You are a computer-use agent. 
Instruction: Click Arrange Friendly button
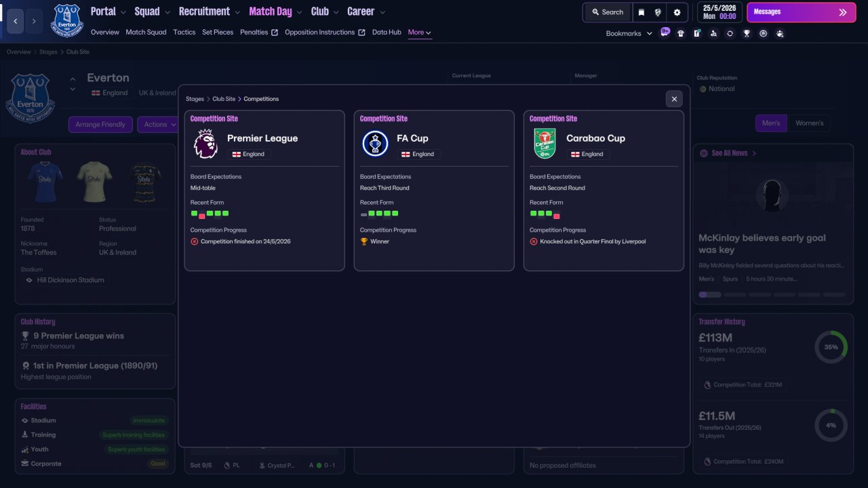click(x=100, y=125)
